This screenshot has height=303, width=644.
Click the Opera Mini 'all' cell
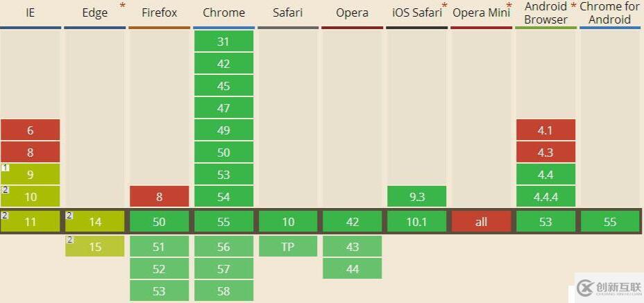point(481,222)
